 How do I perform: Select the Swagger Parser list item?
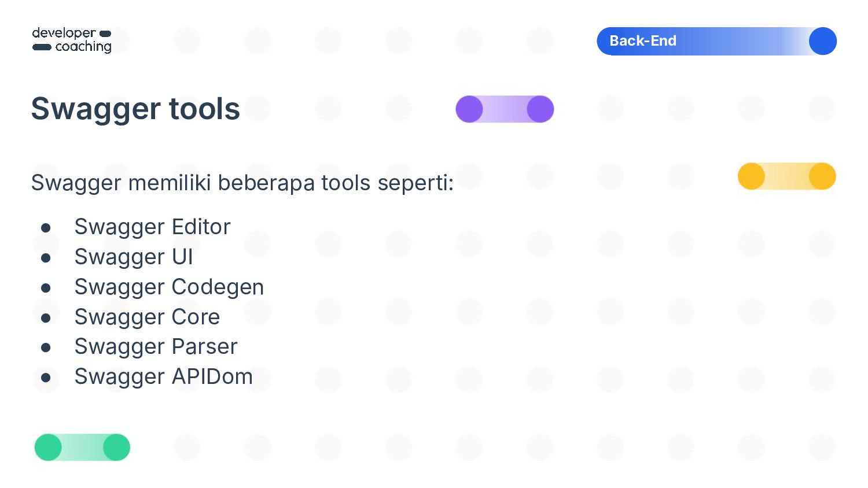point(156,347)
